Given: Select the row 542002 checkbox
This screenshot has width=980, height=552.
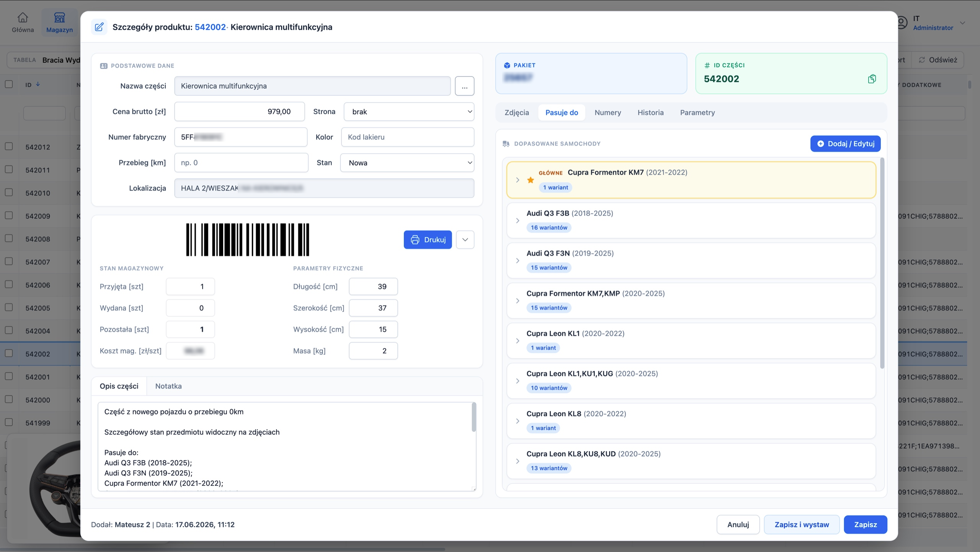Looking at the screenshot, I should coord(9,353).
